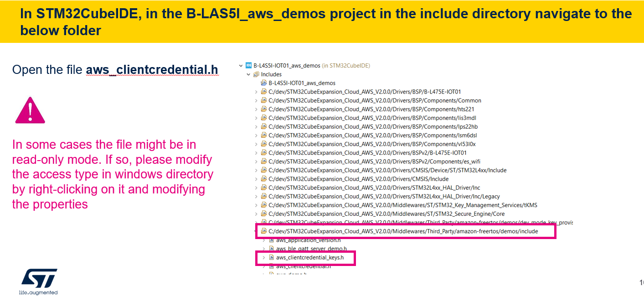Click folder icon for Drivers/BSP/B-L475E-IOT01 path
Image resolution: width=644 pixels, height=297 pixels.
pos(263,92)
